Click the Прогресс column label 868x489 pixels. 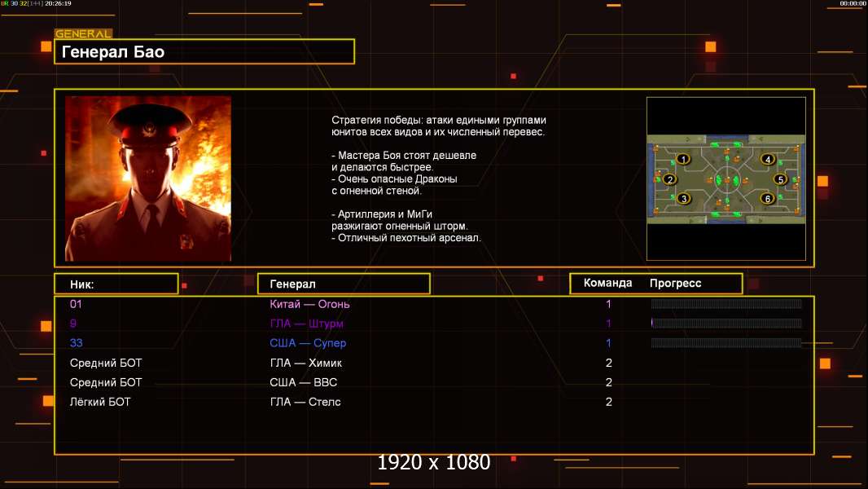pyautogui.click(x=675, y=283)
